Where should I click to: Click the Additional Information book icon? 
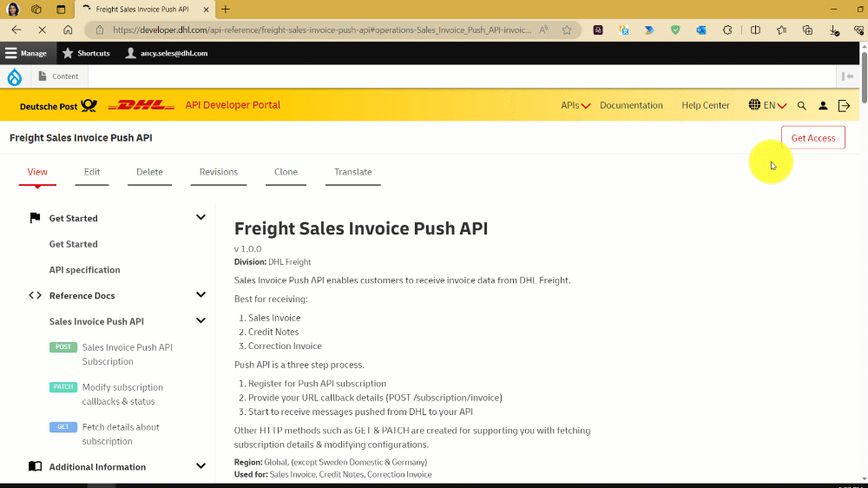35,466
